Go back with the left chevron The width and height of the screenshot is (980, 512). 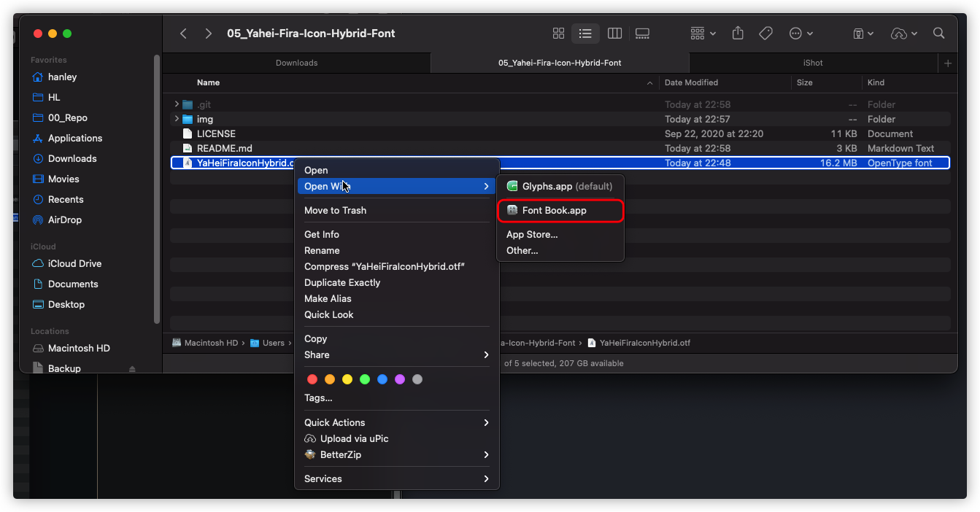(183, 34)
